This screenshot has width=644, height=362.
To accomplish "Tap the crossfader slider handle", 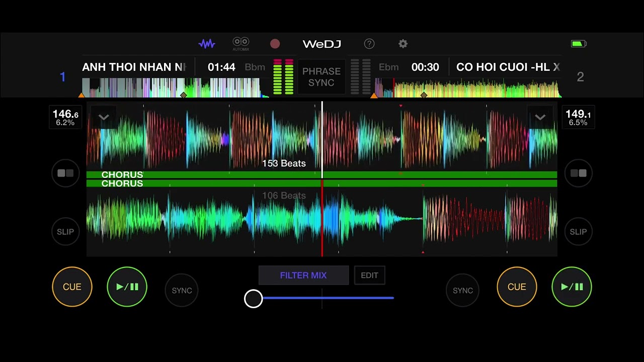I will pos(253,299).
